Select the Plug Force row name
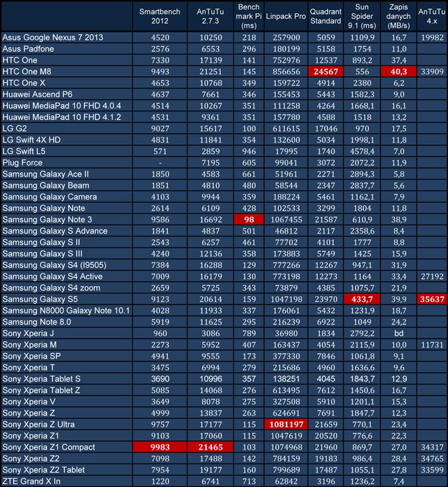The width and height of the screenshot is (448, 487). point(23,163)
